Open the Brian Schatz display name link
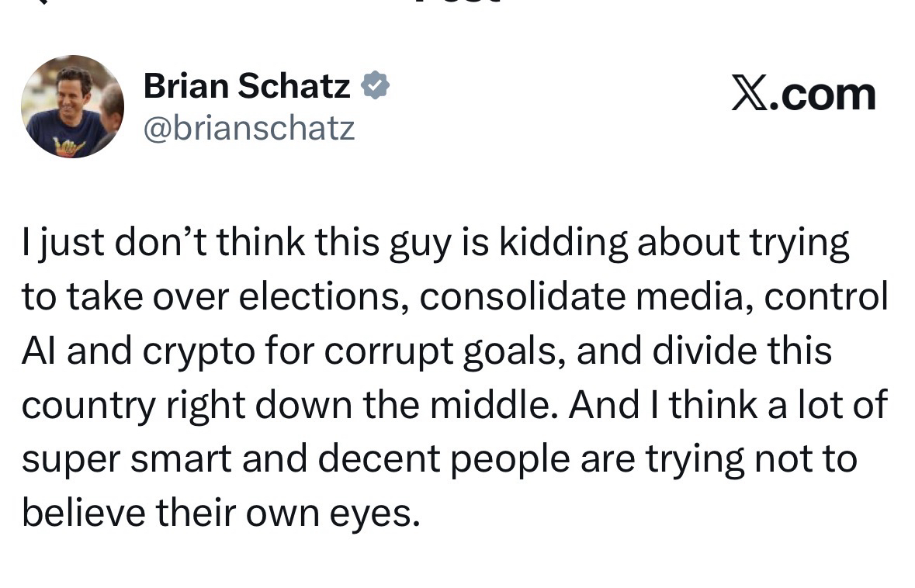 point(247,85)
